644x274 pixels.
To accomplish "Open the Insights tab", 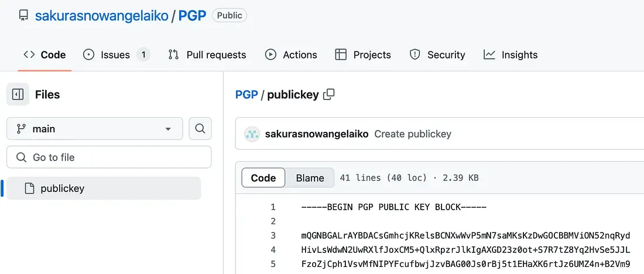I will pos(511,54).
